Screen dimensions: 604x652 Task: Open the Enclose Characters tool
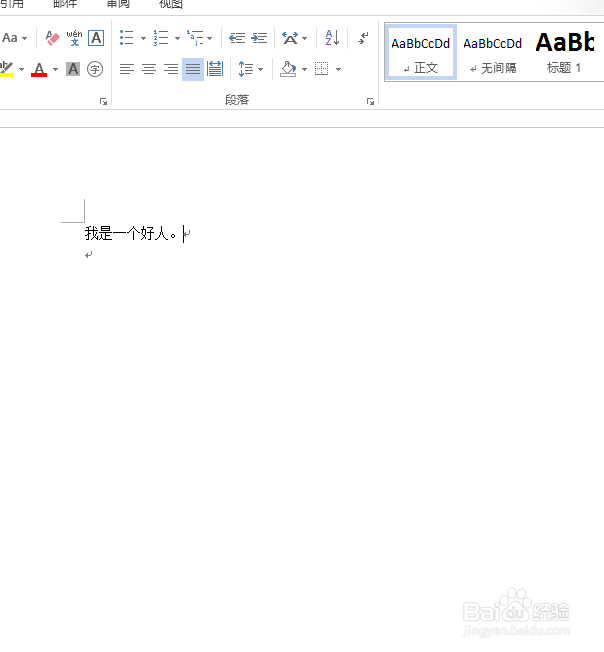coord(95,69)
